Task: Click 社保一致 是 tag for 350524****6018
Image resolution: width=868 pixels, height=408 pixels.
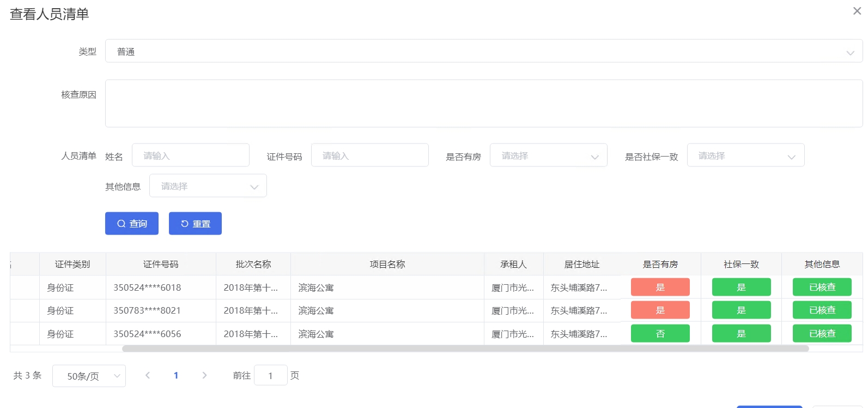Action: [741, 287]
